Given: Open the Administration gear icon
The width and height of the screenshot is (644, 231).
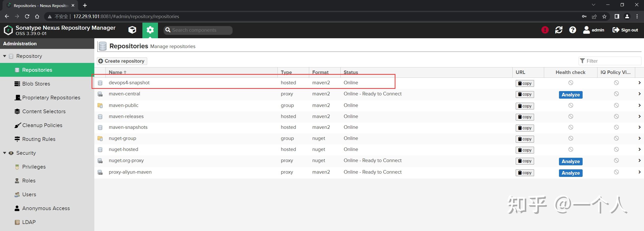Looking at the screenshot, I should coord(150,30).
